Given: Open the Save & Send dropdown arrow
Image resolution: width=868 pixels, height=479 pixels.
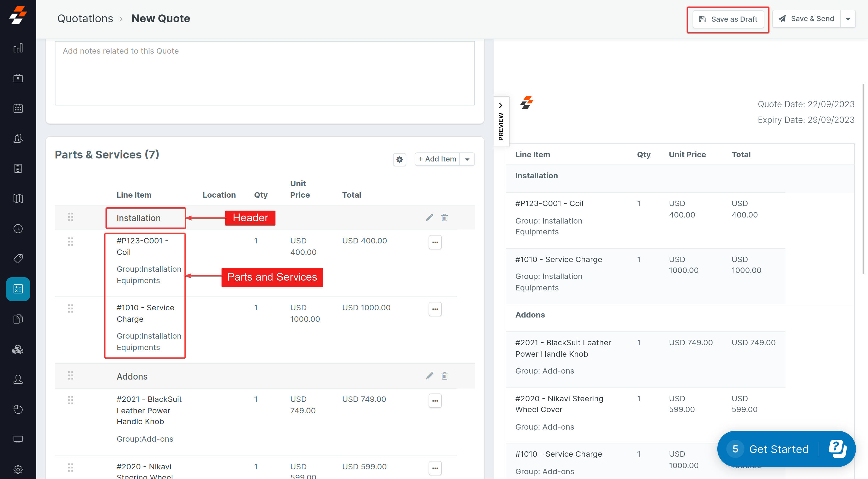Looking at the screenshot, I should click(x=848, y=19).
